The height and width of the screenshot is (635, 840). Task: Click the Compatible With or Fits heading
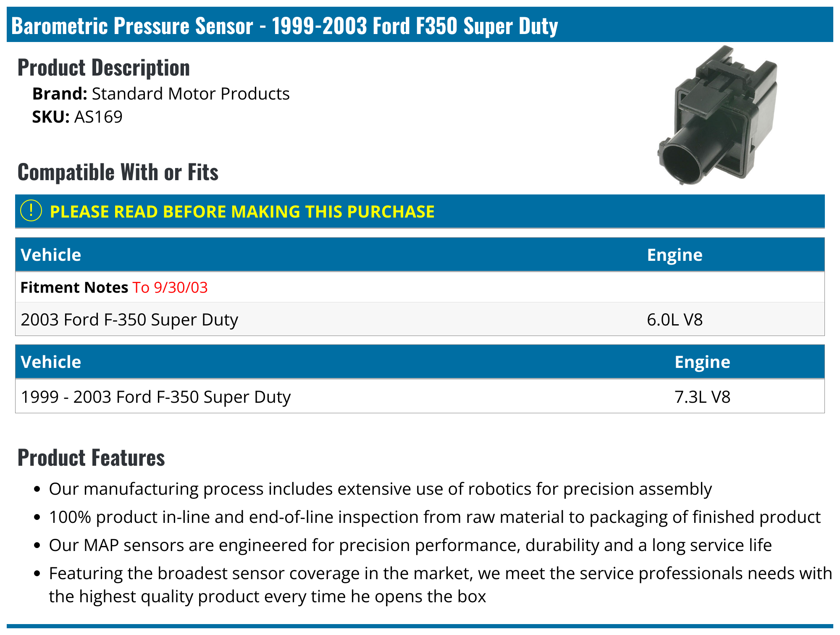[x=118, y=172]
